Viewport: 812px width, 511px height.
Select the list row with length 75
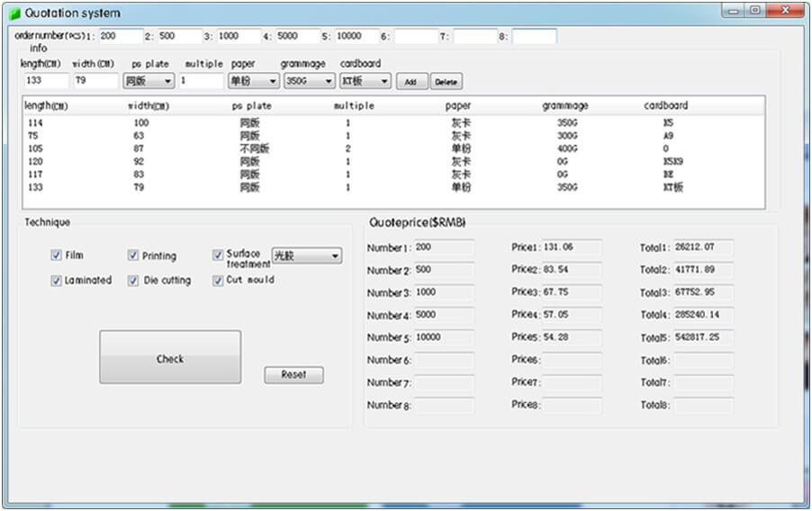point(393,136)
